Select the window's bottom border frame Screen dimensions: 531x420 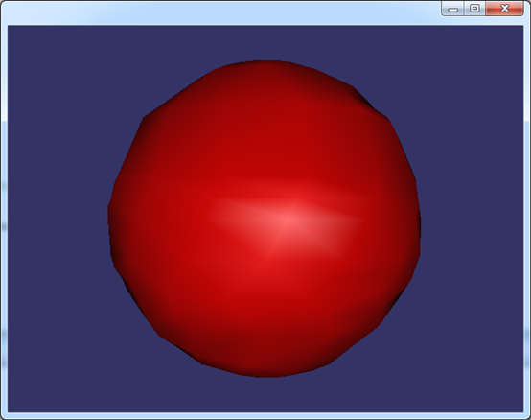point(265,416)
